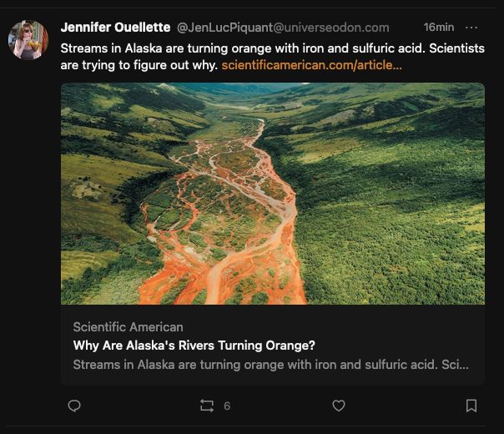Open the scientificamerican.com/article link
Viewport: 504px width, 434px height.
(311, 64)
